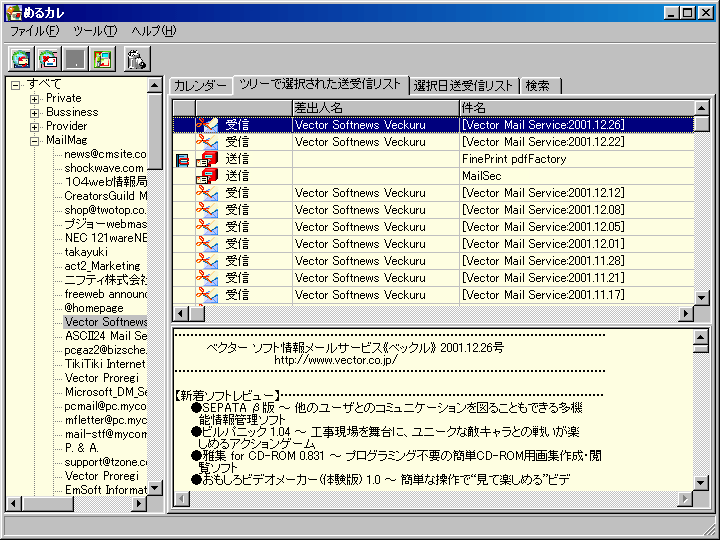
Task: Click the blank gray toolbar button
Action: [x=75, y=59]
